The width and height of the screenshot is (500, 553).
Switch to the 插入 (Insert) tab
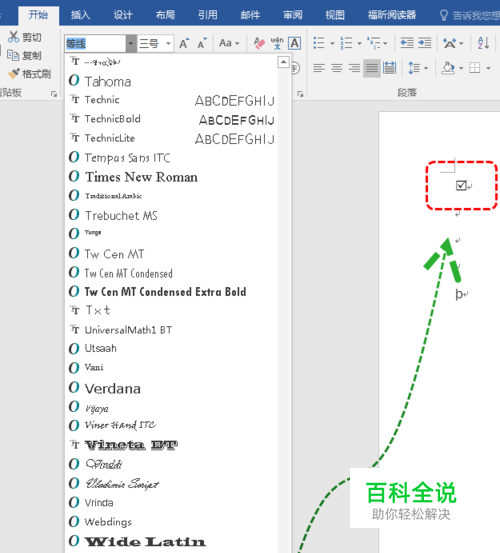click(80, 15)
